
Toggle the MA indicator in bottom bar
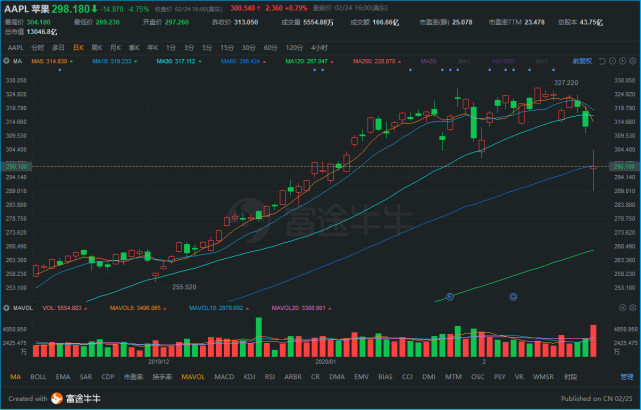pos(16,377)
